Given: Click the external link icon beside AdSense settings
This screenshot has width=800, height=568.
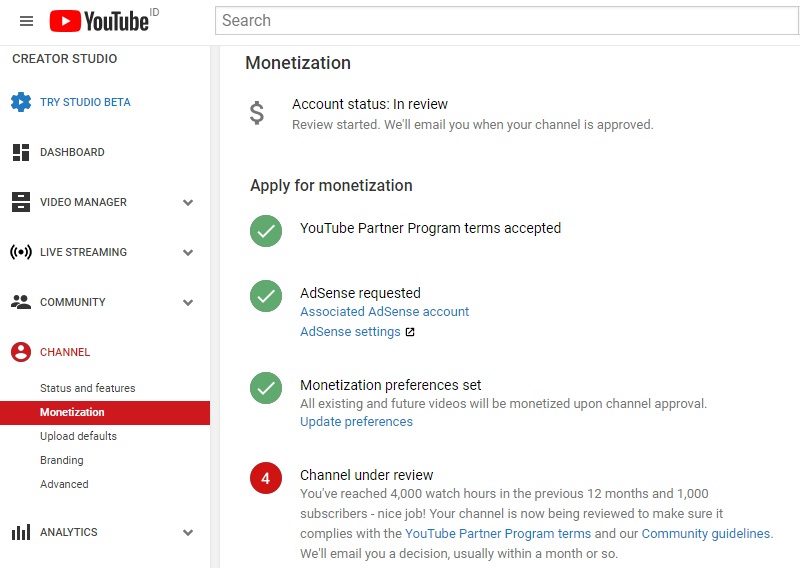Looking at the screenshot, I should [x=410, y=332].
